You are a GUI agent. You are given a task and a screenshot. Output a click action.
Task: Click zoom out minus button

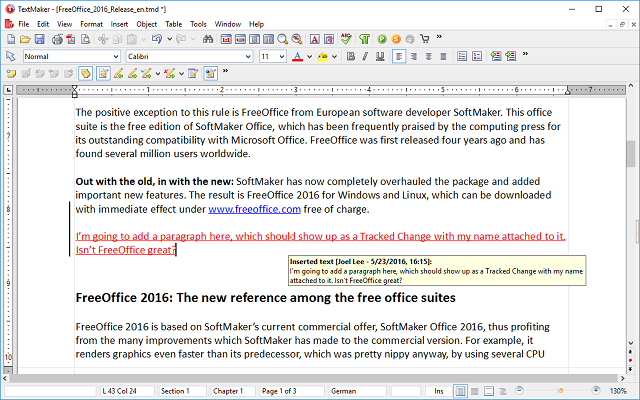519,391
